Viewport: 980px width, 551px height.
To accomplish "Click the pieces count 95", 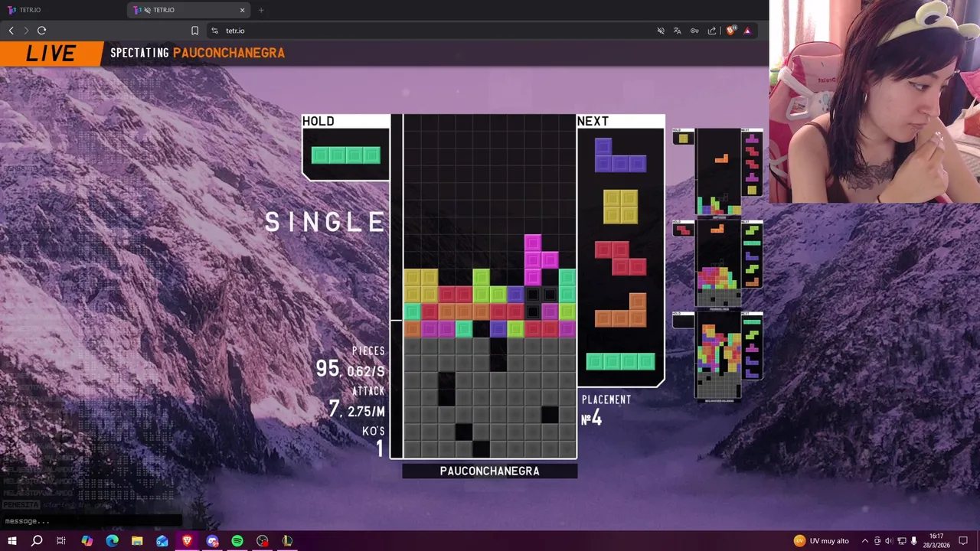I will click(x=327, y=368).
